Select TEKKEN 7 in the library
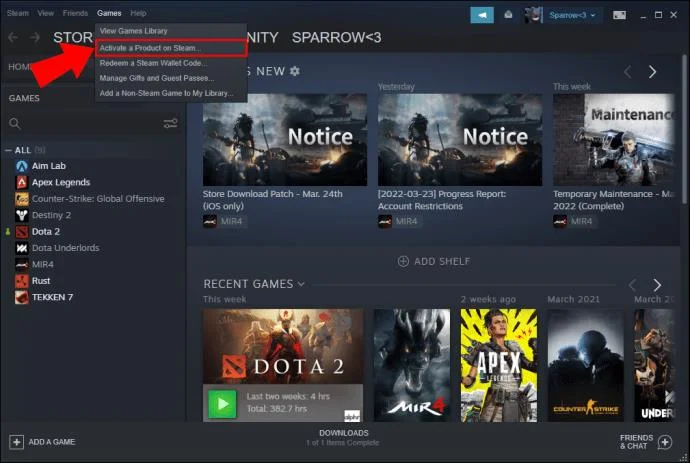This screenshot has width=690, height=463. (52, 297)
